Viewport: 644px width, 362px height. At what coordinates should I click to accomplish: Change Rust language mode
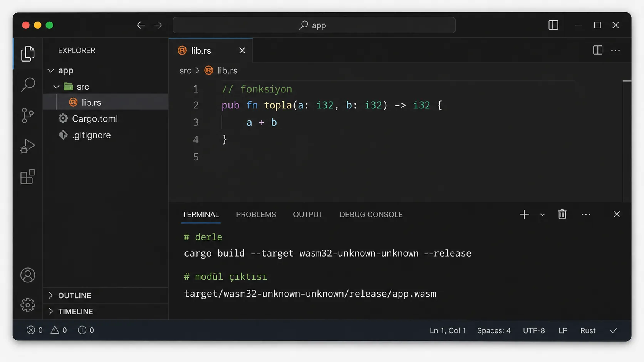pyautogui.click(x=588, y=330)
